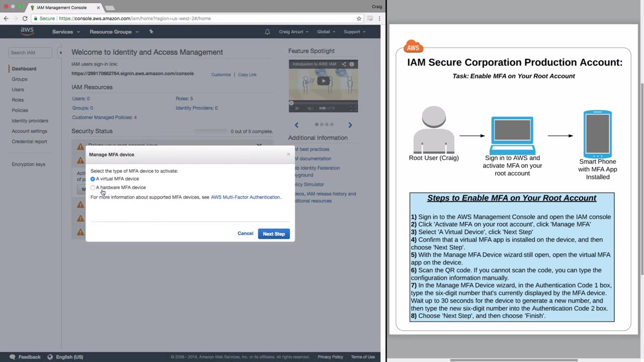This screenshot has width=644, height=362.
Task: Click the English (US) language selector
Action: [69, 357]
